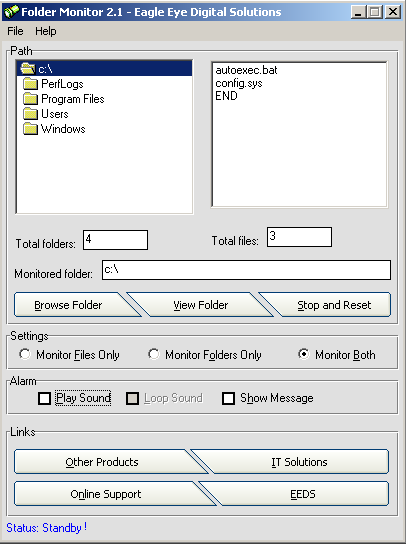Image resolution: width=406 pixels, height=544 pixels.
Task: Click the View Folder button
Action: click(201, 305)
